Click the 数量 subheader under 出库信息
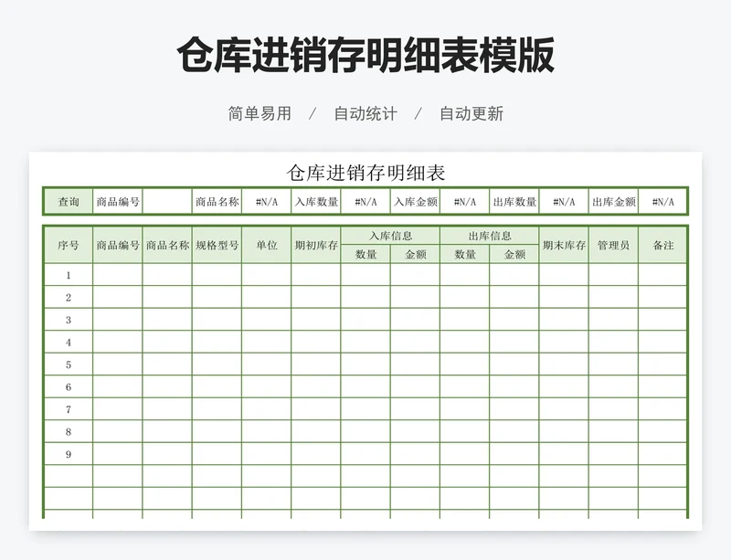This screenshot has height=560, width=731. pyautogui.click(x=465, y=254)
